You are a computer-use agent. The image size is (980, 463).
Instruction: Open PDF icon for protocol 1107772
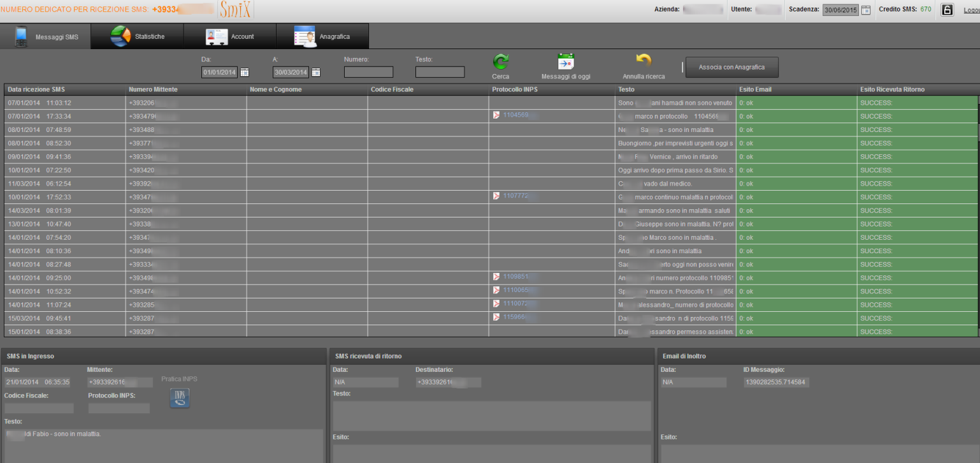pos(496,196)
